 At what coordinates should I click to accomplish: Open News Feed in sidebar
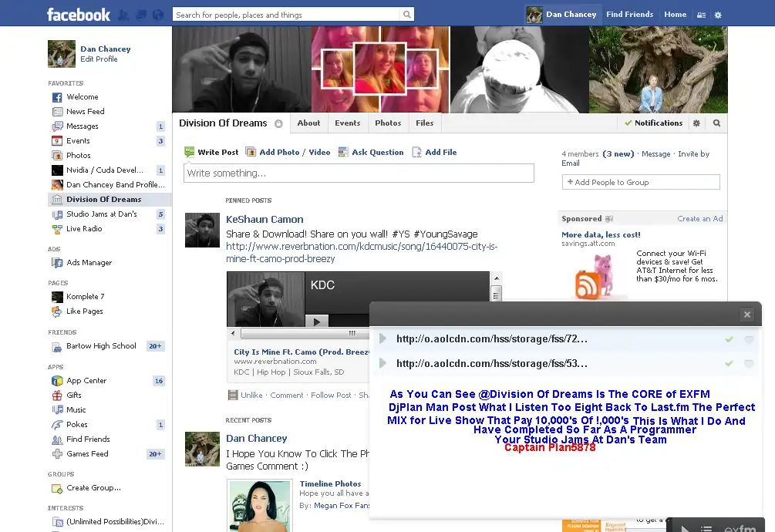[x=85, y=112]
